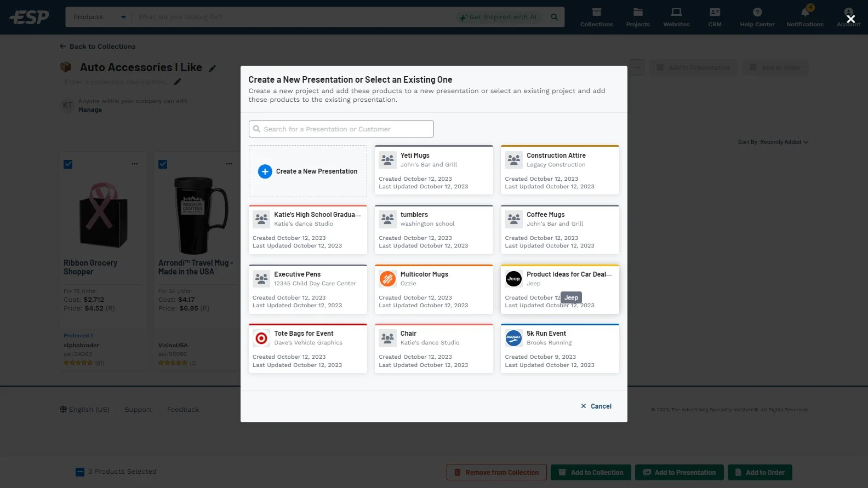Screen dimensions: 868x488
Task: Click the KT user avatar
Action: pos(67,105)
